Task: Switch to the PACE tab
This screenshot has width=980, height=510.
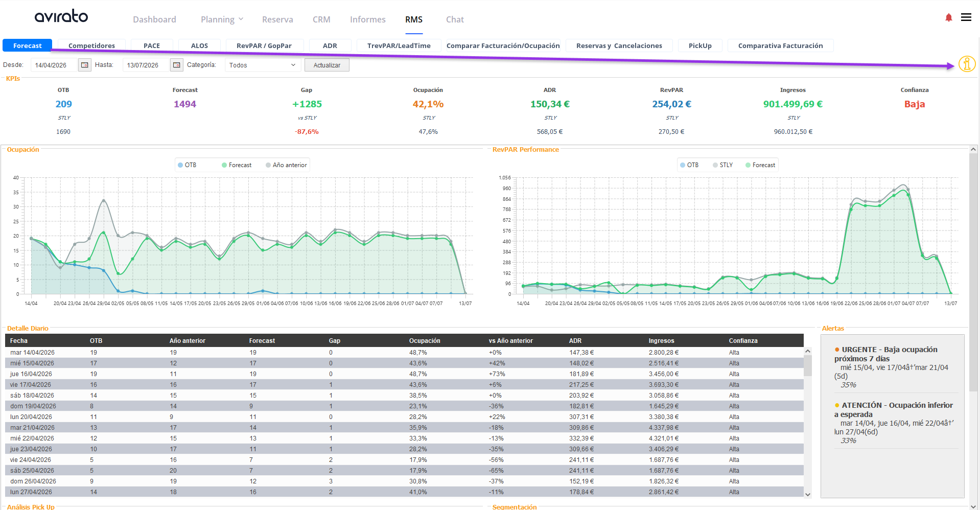Action: [152, 45]
